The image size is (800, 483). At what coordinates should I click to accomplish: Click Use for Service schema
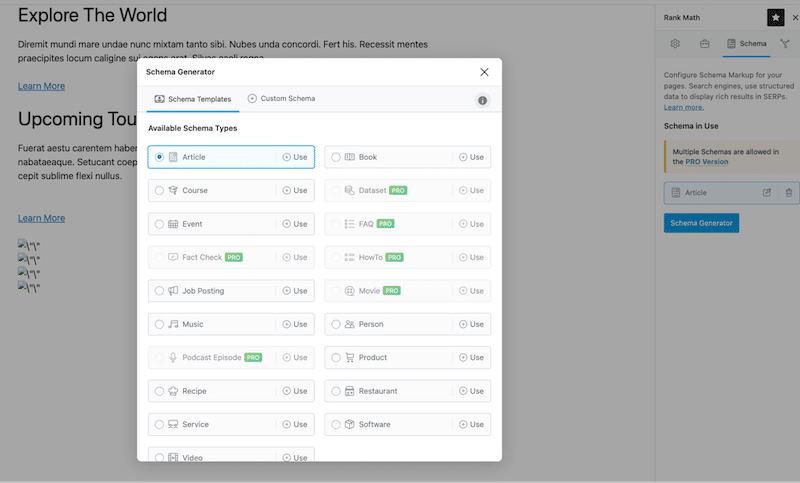pos(295,424)
